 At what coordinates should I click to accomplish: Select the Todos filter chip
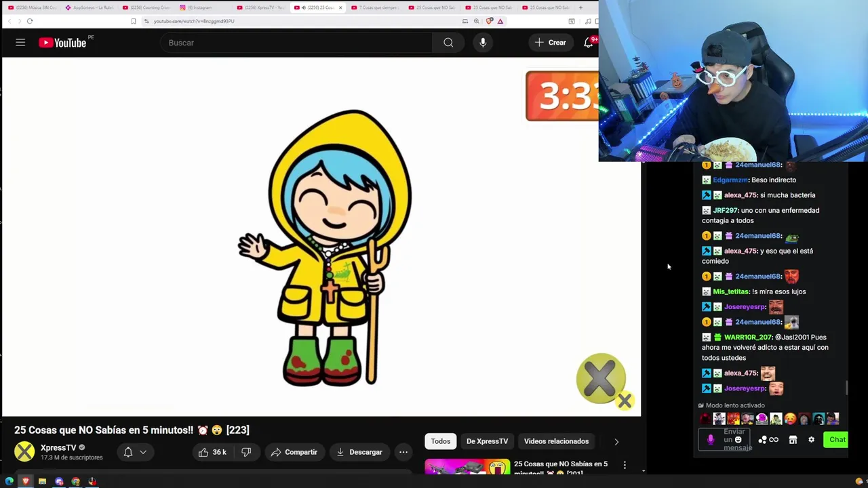click(x=441, y=441)
